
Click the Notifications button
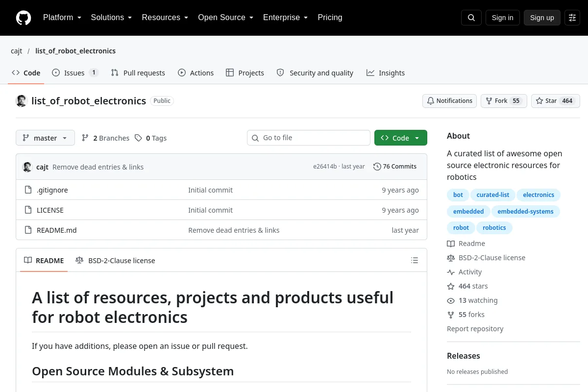click(x=450, y=101)
